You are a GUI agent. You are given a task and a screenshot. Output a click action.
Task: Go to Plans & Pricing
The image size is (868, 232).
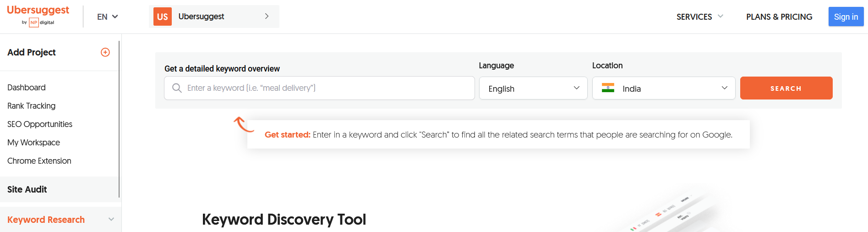779,17
